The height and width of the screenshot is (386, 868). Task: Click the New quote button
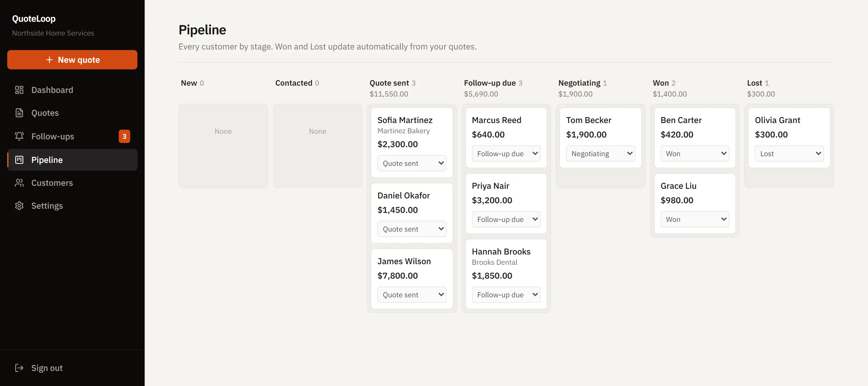point(72,60)
